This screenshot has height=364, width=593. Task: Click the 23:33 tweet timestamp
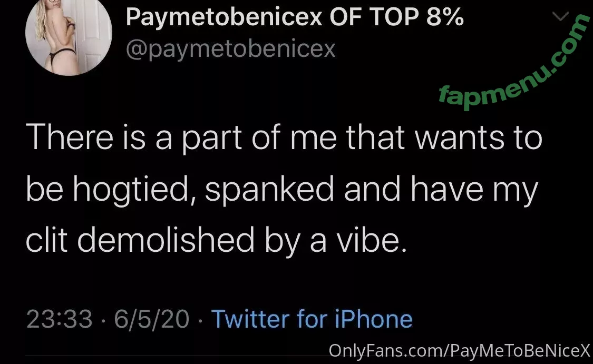coord(59,319)
